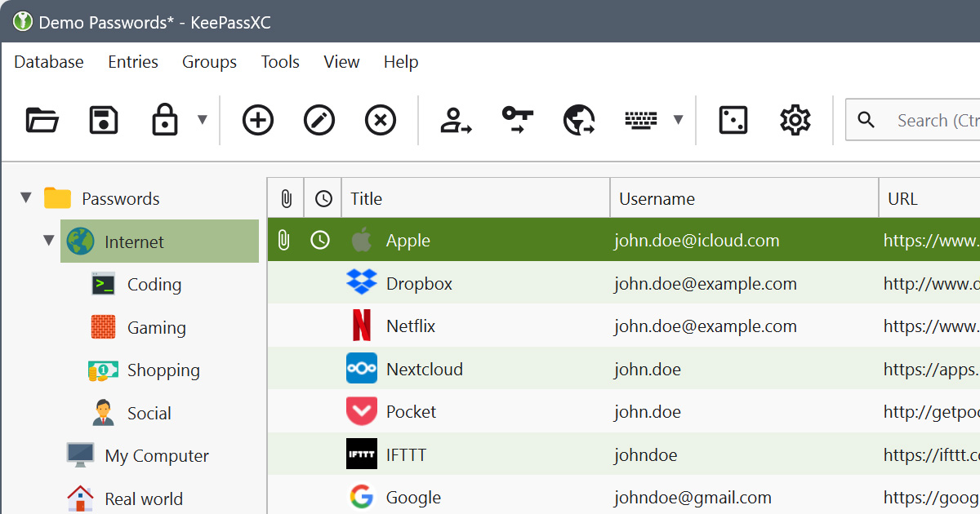Viewport: 980px width, 514px height.
Task: Delete selected entry with X icon
Action: point(381,121)
